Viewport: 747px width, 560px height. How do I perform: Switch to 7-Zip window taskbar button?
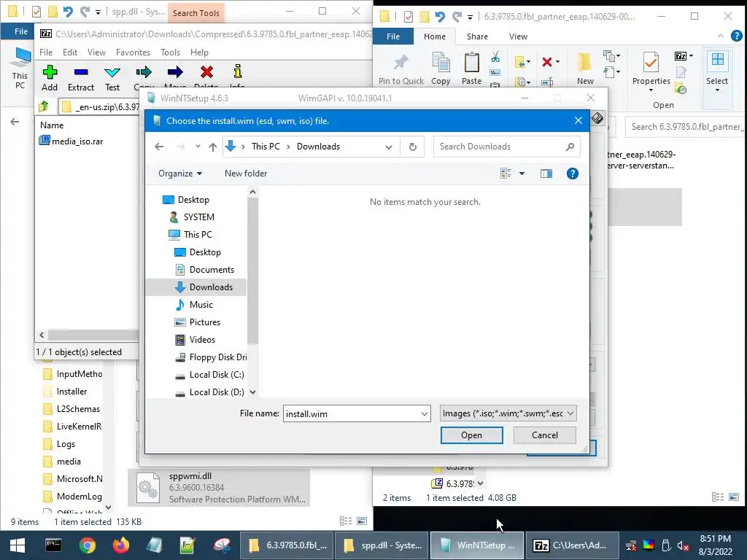(573, 545)
